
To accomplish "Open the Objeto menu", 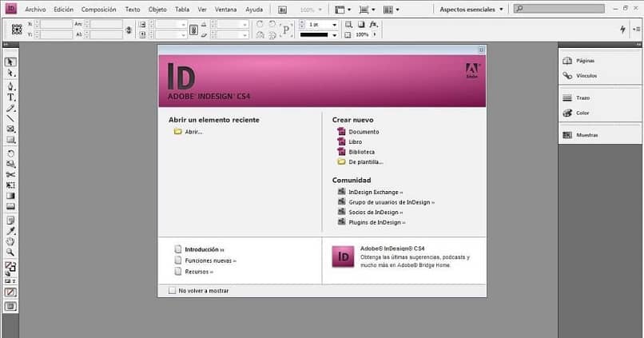I will click(157, 10).
